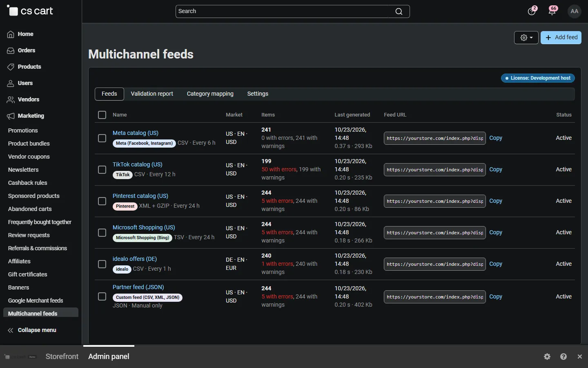Switch to the Validation report tab
Image resolution: width=588 pixels, height=368 pixels.
152,94
